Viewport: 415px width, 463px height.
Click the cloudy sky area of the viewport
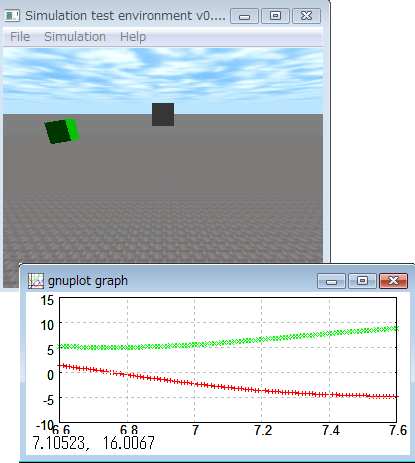(x=163, y=81)
